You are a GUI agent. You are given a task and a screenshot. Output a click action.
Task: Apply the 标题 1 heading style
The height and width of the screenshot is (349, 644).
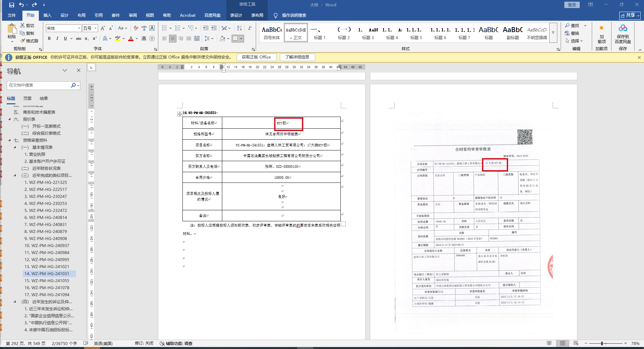(320, 33)
